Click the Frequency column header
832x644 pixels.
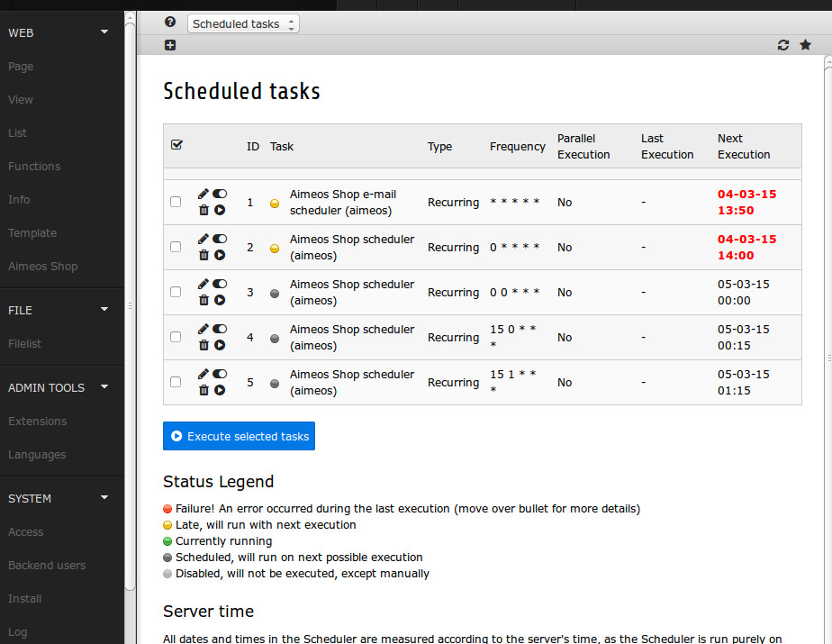point(518,147)
